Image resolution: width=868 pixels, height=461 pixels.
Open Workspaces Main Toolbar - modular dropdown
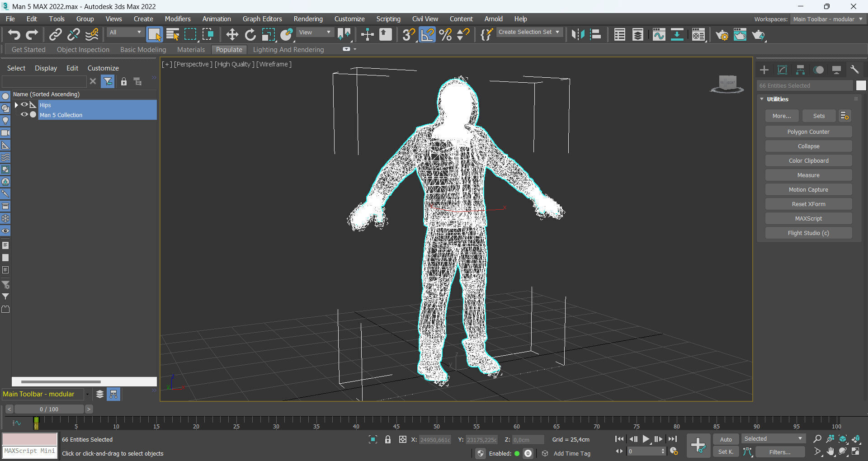pos(828,19)
